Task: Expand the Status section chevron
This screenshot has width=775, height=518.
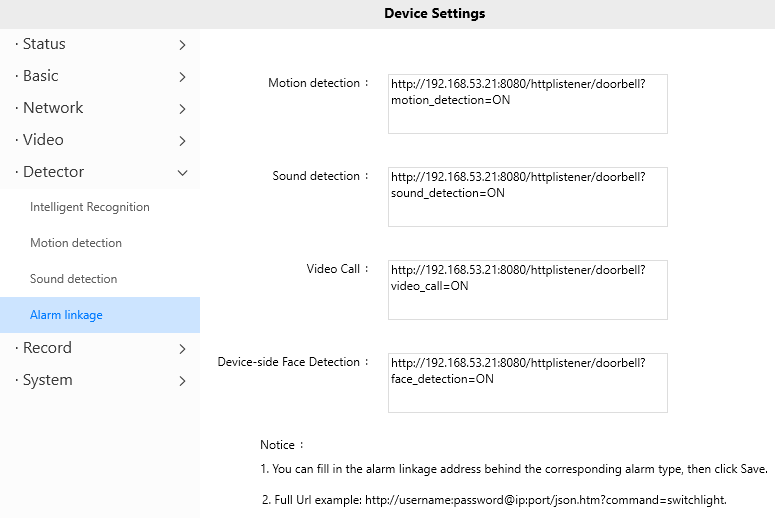Action: click(x=182, y=45)
